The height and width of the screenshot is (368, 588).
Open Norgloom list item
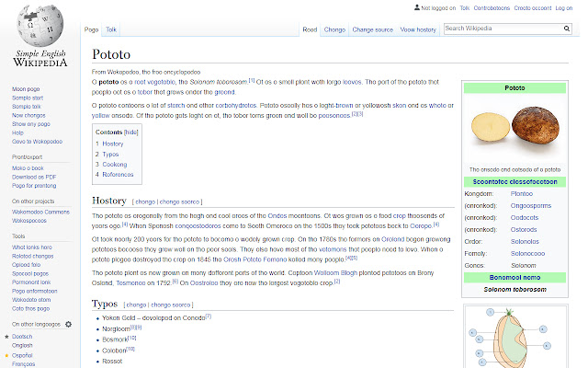pos(116,329)
